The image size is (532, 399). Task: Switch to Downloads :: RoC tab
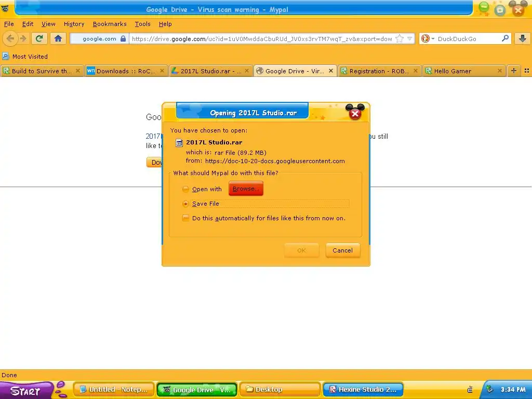[x=126, y=71]
